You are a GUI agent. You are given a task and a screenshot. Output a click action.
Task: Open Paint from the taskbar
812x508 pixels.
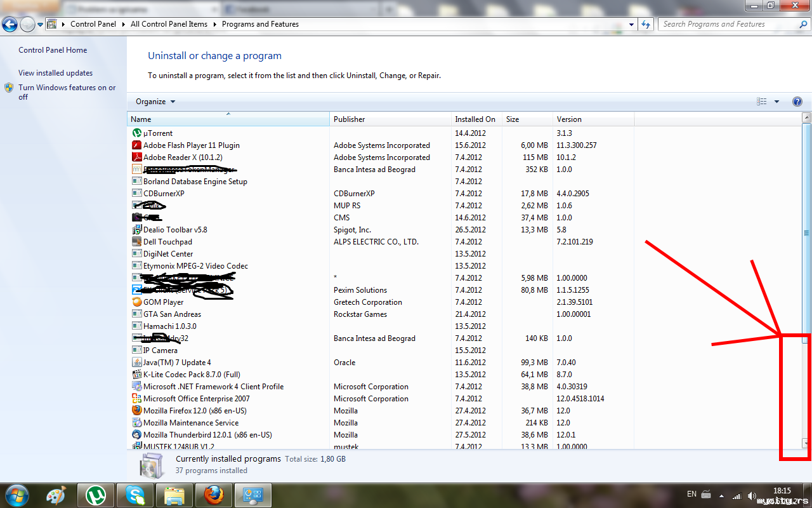[x=57, y=495]
